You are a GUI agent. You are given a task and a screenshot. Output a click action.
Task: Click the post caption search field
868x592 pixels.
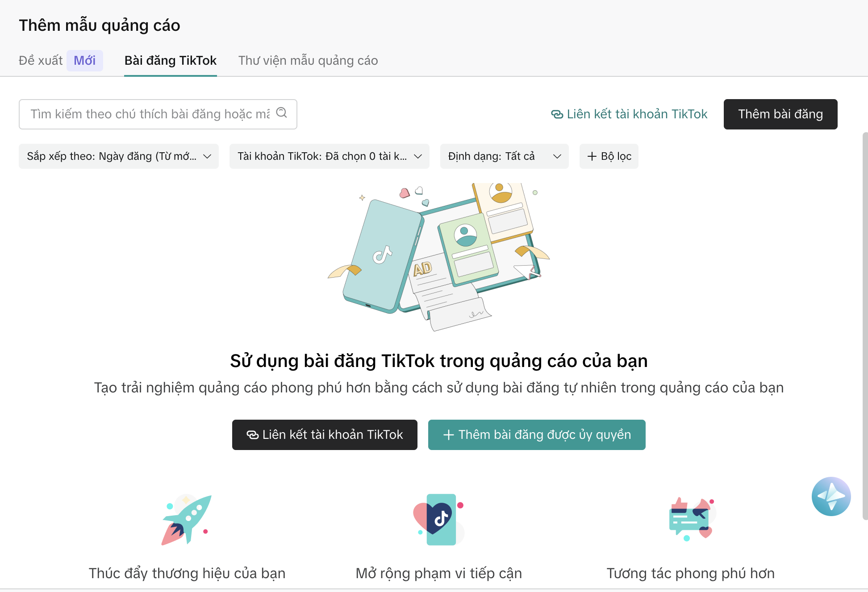coord(158,114)
